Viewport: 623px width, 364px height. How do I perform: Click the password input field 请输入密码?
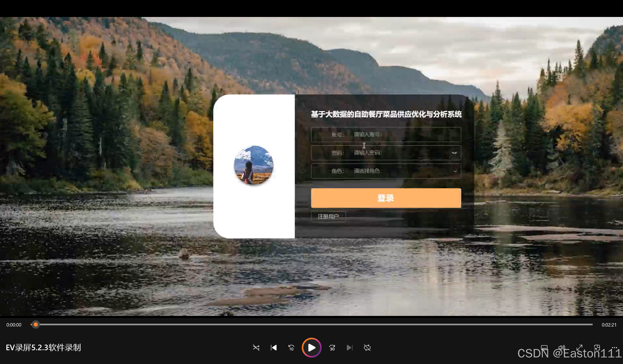point(386,153)
